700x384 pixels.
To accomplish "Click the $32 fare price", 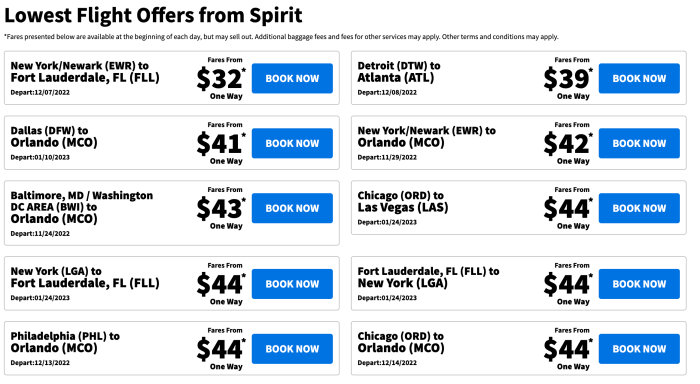I will pyautogui.click(x=221, y=79).
